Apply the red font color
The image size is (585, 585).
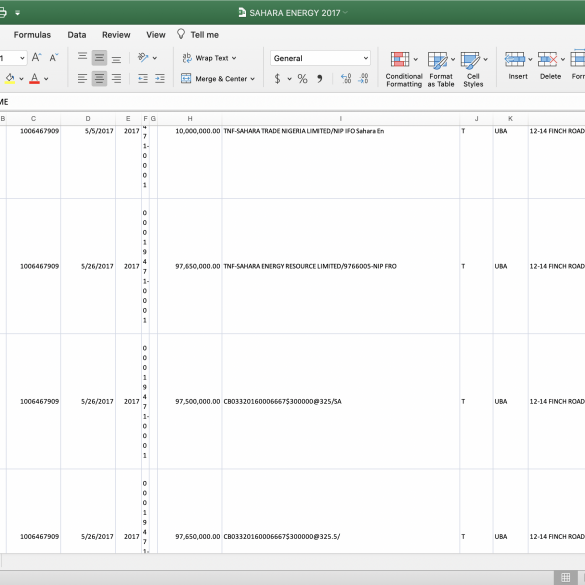coord(34,79)
